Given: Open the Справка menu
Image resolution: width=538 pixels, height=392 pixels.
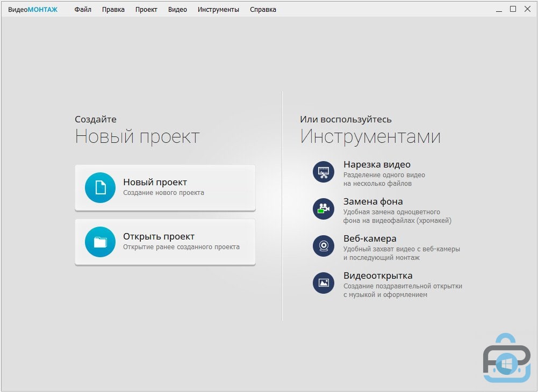Looking at the screenshot, I should [263, 10].
